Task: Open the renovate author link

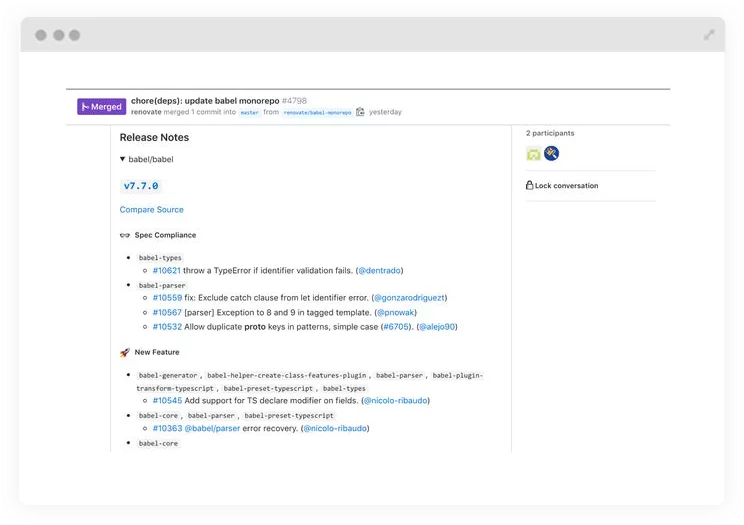Action: (146, 112)
